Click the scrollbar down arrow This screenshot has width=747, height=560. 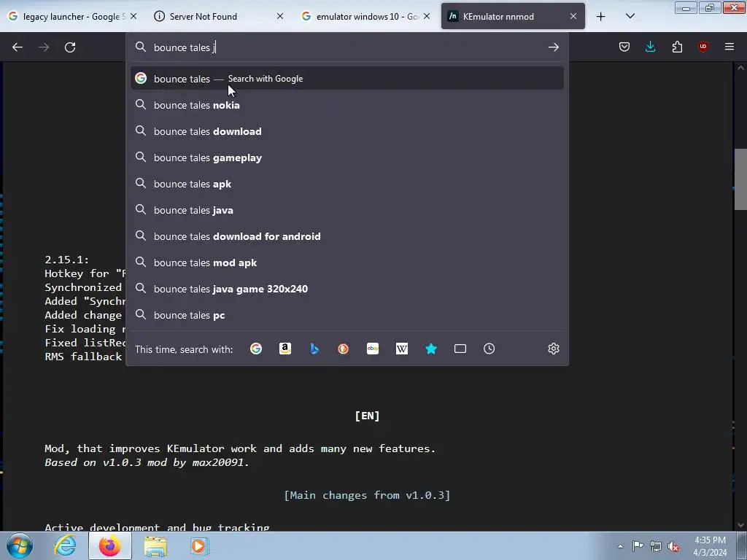click(x=740, y=525)
